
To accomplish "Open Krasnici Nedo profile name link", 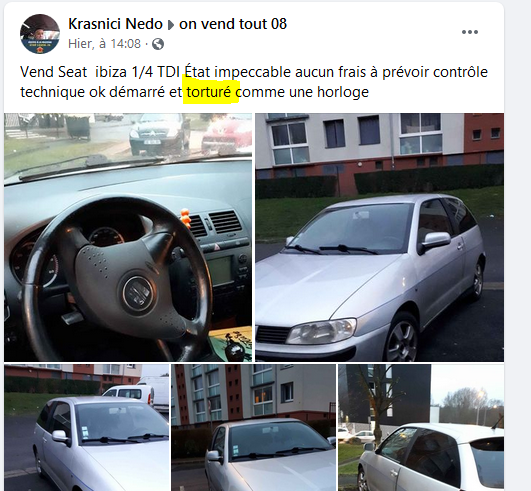I will pyautogui.click(x=115, y=24).
